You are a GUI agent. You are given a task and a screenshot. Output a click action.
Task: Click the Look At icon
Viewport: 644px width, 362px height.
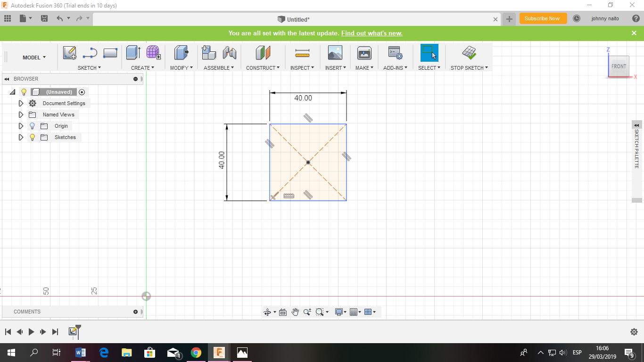283,312
